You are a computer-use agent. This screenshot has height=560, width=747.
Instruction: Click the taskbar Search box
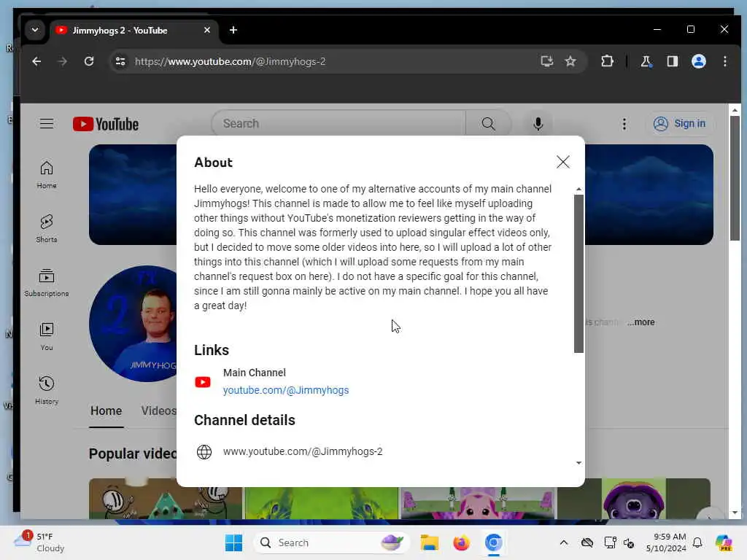pyautogui.click(x=332, y=542)
